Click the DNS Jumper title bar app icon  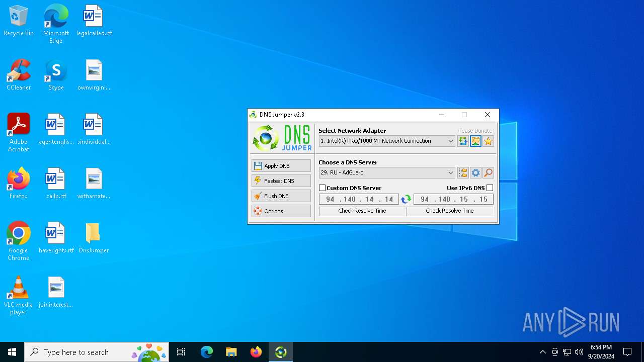pyautogui.click(x=253, y=115)
